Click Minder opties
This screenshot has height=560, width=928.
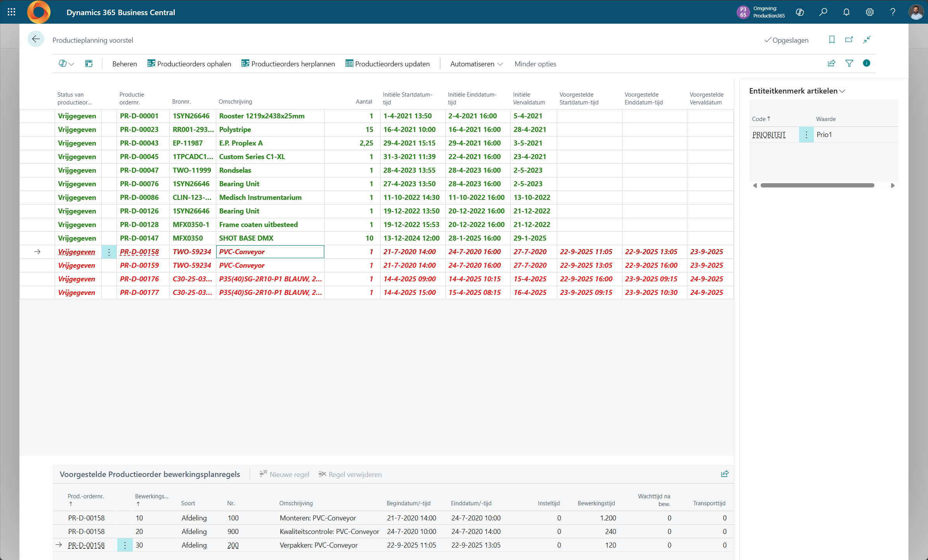535,64
